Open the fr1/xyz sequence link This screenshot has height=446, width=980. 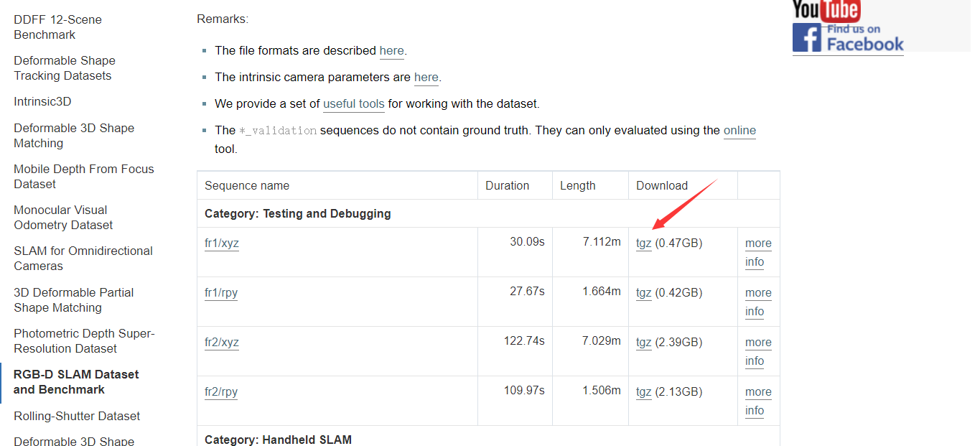coord(222,243)
